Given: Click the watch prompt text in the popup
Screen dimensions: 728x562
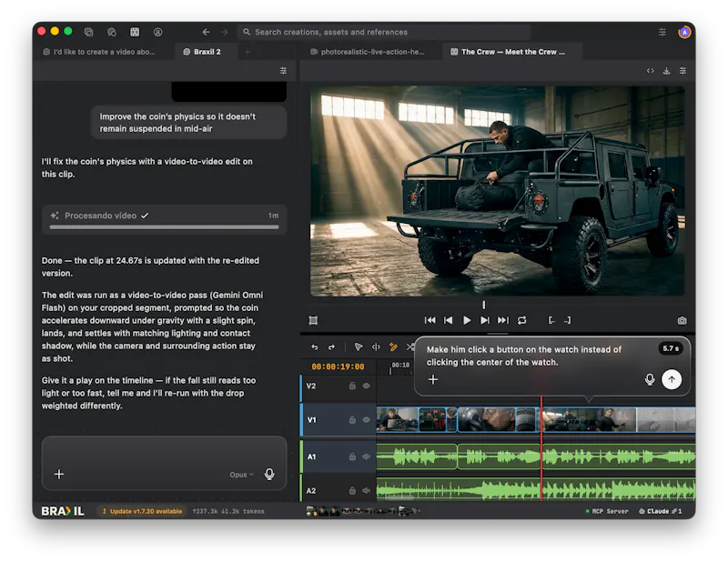Looking at the screenshot, I should point(524,356).
